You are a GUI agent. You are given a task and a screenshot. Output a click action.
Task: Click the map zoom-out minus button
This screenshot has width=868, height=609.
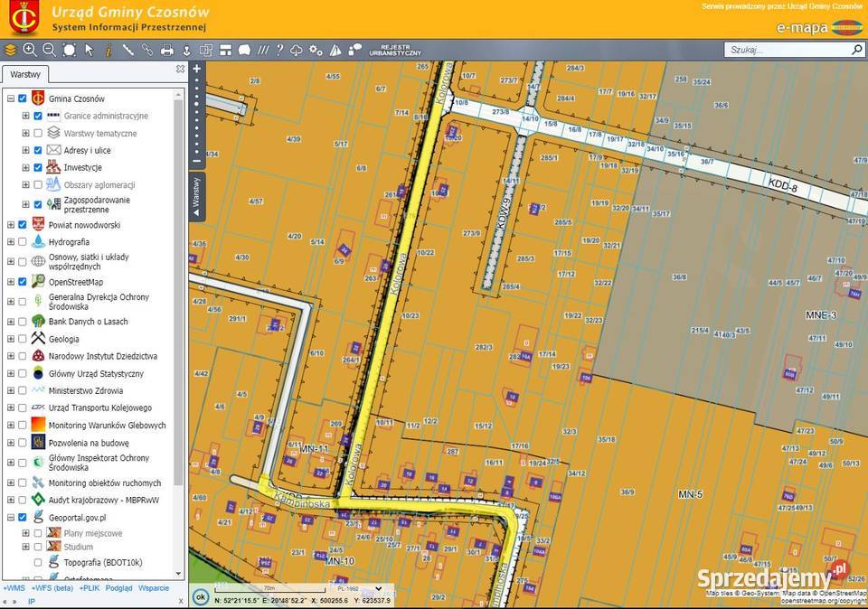point(196,161)
